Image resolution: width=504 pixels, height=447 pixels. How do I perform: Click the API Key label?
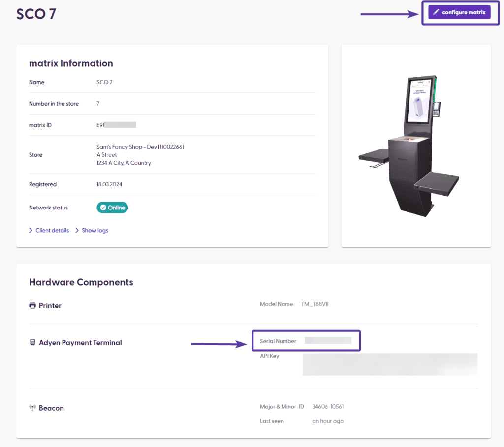tap(269, 356)
